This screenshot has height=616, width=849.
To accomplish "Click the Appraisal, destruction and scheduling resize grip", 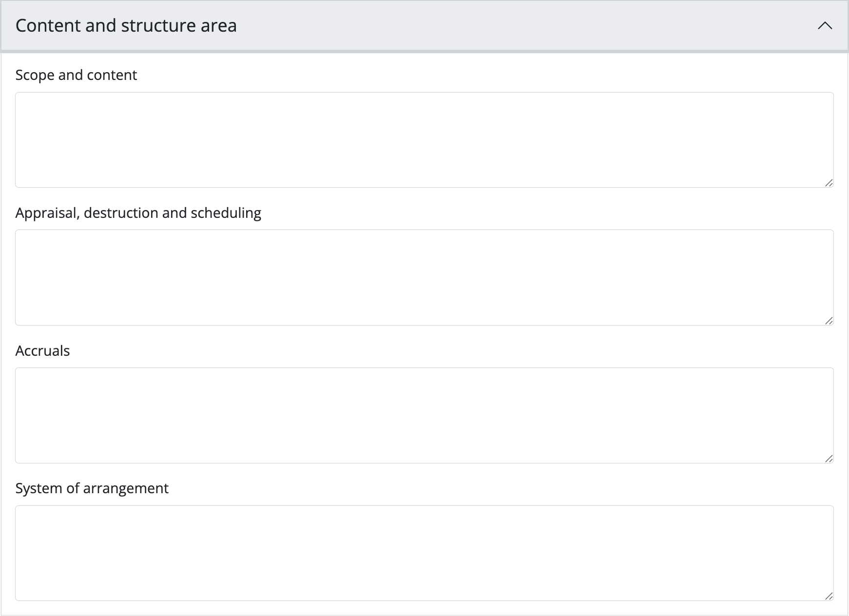I will (829, 321).
